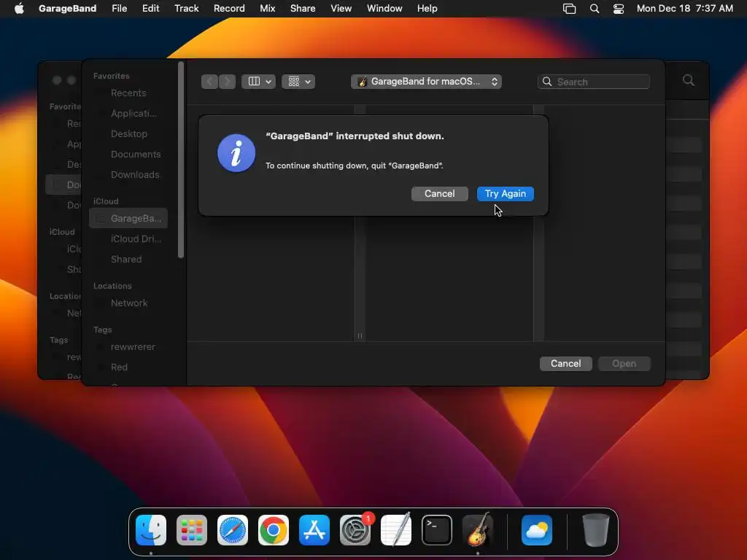Click GarageBand guitar icon in Dock

click(x=478, y=529)
